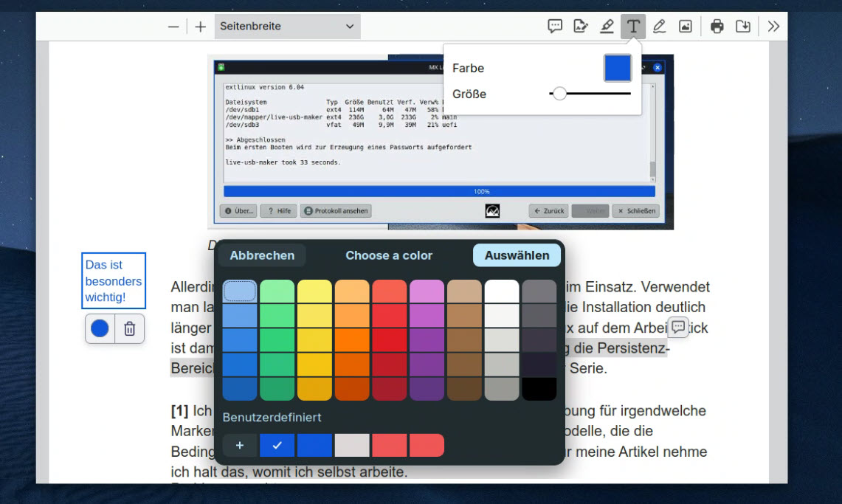The width and height of the screenshot is (842, 504).
Task: Add a custom color with plus button
Action: coord(240,445)
